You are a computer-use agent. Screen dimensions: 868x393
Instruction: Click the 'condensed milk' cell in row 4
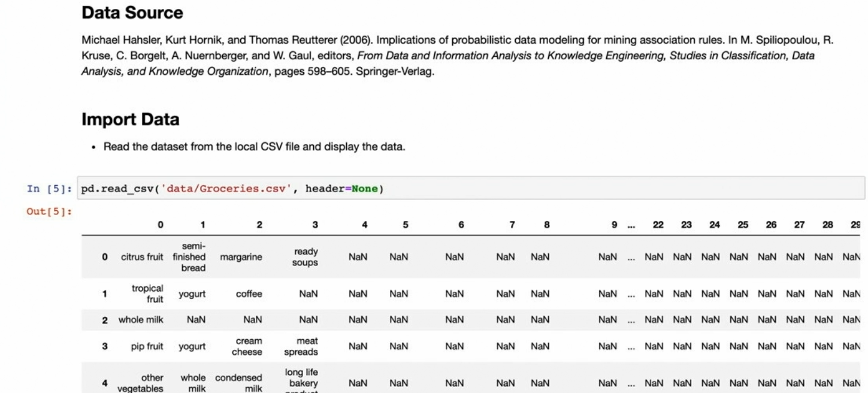(x=244, y=382)
